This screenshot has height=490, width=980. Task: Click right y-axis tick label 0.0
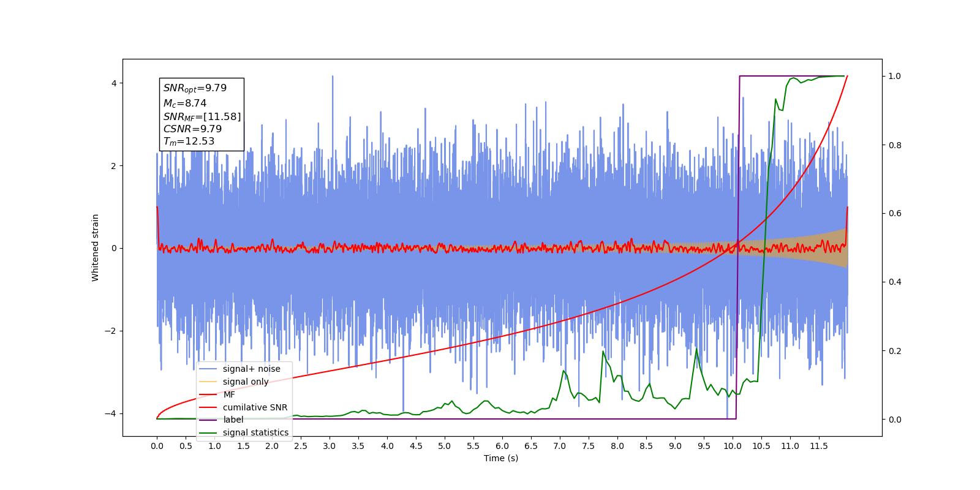click(x=895, y=420)
